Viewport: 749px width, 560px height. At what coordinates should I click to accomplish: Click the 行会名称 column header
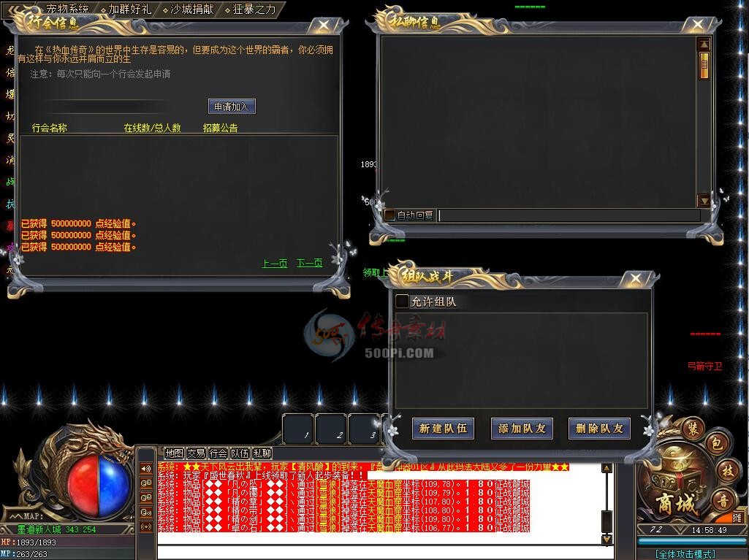point(49,128)
